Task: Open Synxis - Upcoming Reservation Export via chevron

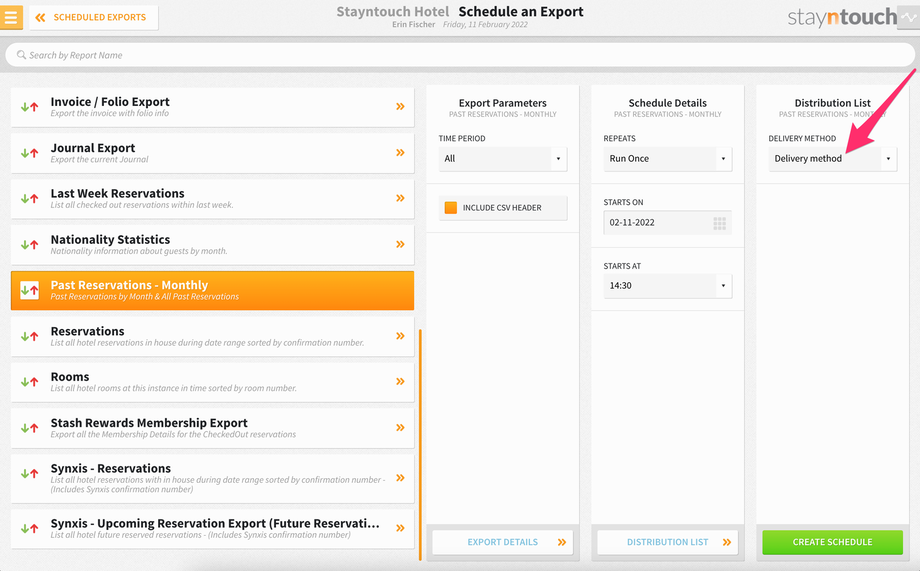Action: coord(400,528)
